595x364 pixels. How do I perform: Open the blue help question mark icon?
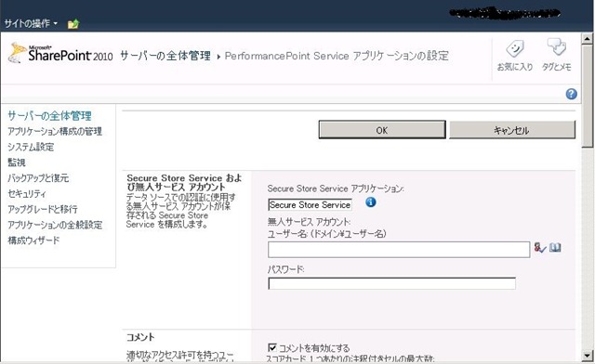pyautogui.click(x=571, y=94)
